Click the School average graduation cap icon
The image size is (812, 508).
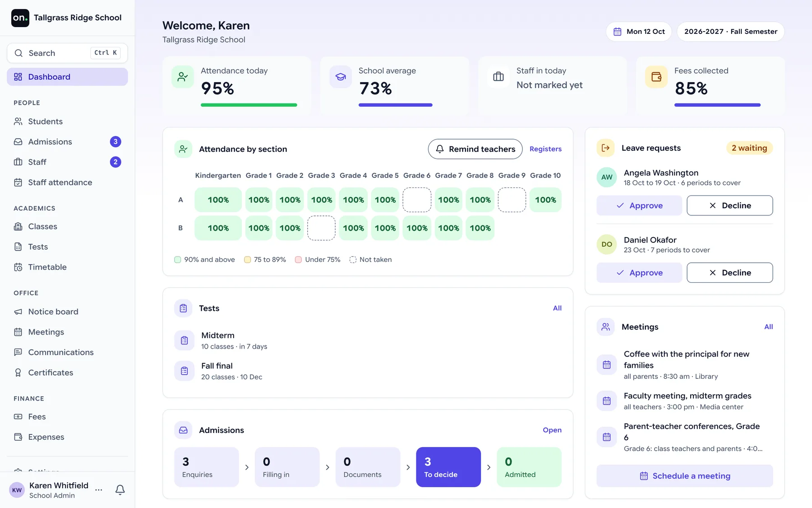pos(341,77)
